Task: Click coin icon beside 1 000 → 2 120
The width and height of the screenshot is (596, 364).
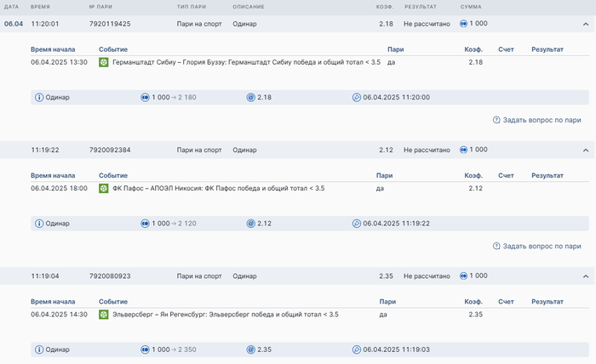Action: tap(145, 224)
